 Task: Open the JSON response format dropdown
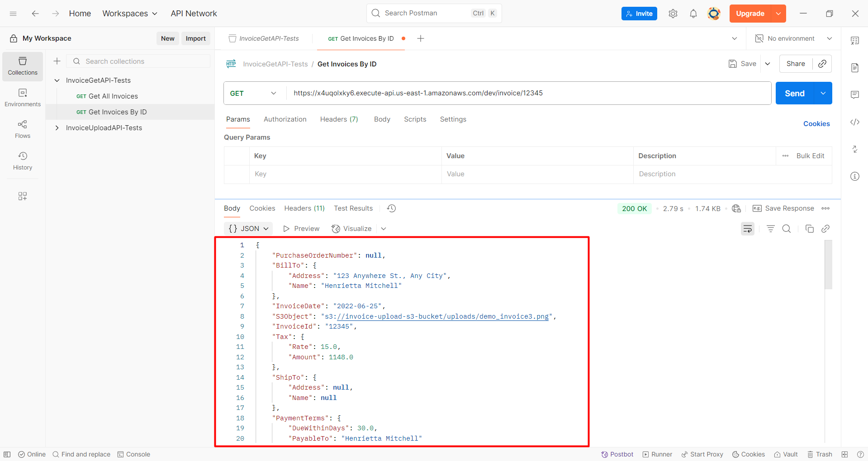[x=248, y=229]
